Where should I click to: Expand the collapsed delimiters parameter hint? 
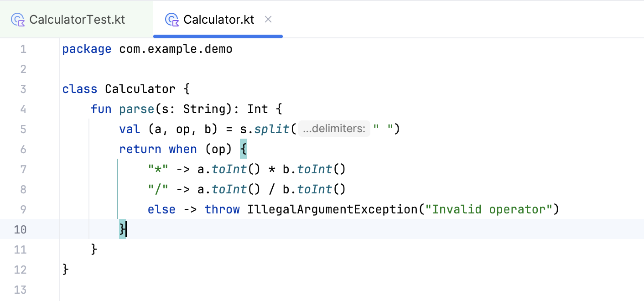click(x=334, y=129)
